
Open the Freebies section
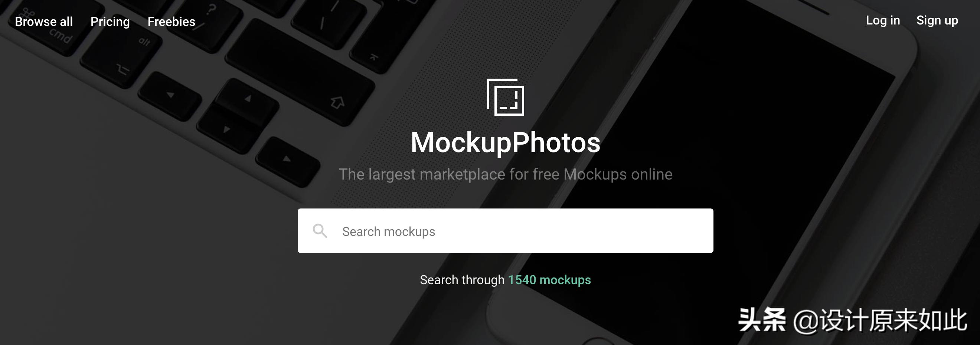pyautogui.click(x=171, y=22)
